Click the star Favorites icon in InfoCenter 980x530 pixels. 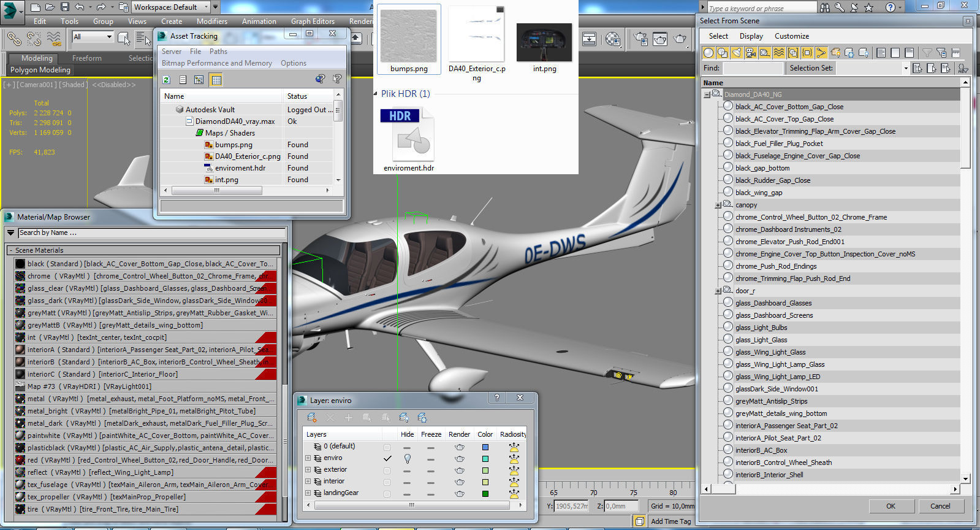[x=868, y=7]
